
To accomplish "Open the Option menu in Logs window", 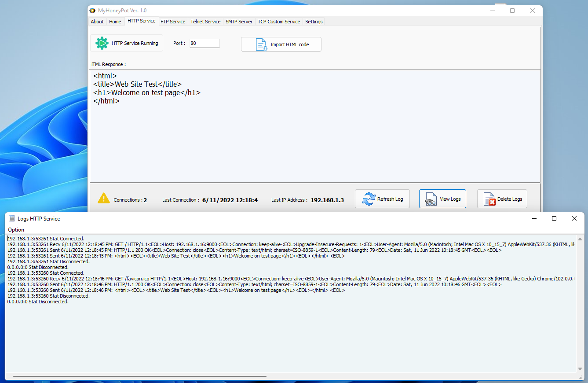I will tap(16, 230).
